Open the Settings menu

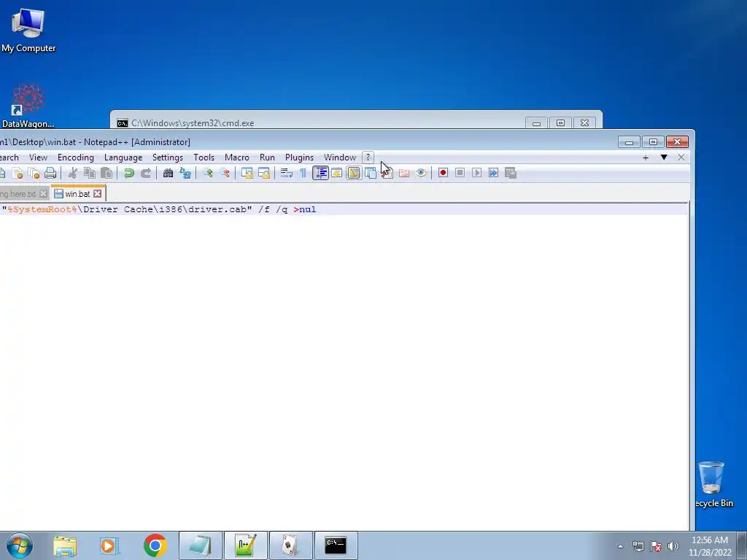tap(167, 157)
